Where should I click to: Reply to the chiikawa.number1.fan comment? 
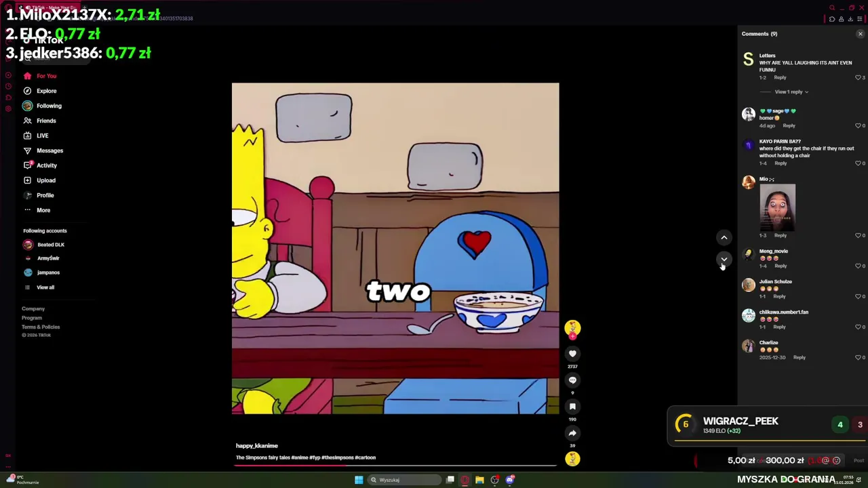click(779, 327)
